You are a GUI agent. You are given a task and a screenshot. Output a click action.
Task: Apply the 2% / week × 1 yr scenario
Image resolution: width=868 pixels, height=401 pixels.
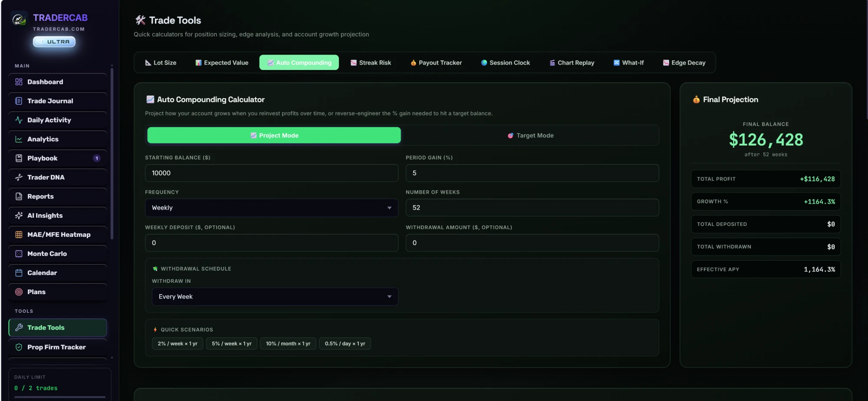tap(178, 344)
